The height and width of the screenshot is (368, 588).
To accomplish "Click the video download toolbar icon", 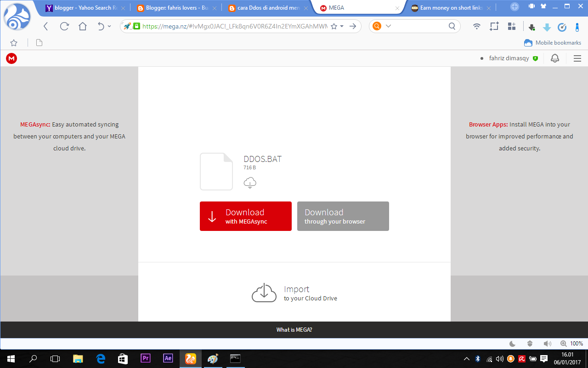I will click(531, 27).
